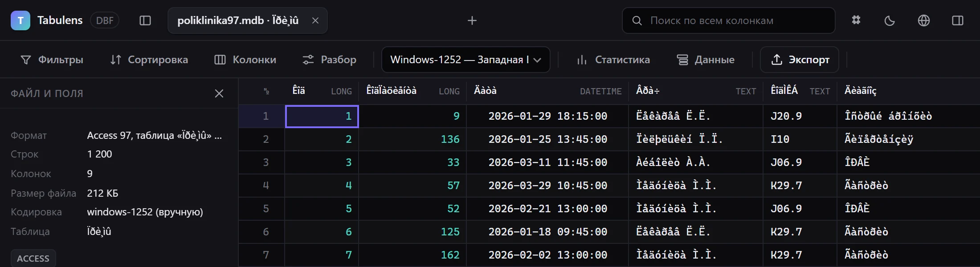980x267 pixels.
Task: Click cell with value 136
Action: pyautogui.click(x=413, y=139)
